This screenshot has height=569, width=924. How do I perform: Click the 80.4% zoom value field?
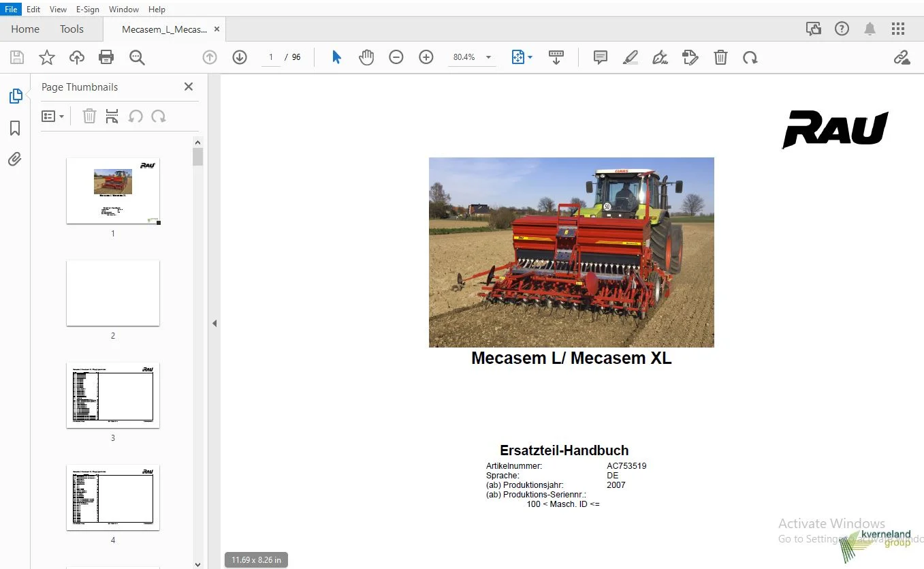click(x=464, y=58)
